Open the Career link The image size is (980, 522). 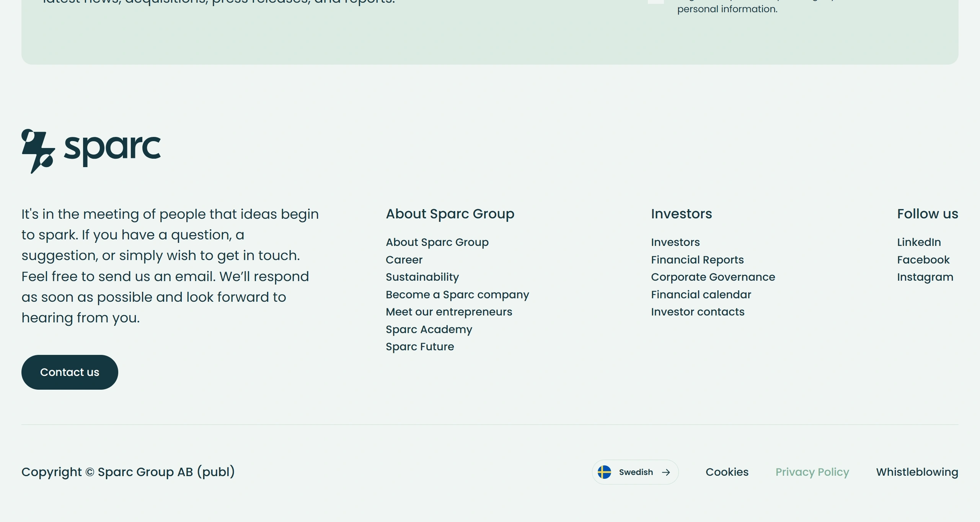pyautogui.click(x=404, y=260)
